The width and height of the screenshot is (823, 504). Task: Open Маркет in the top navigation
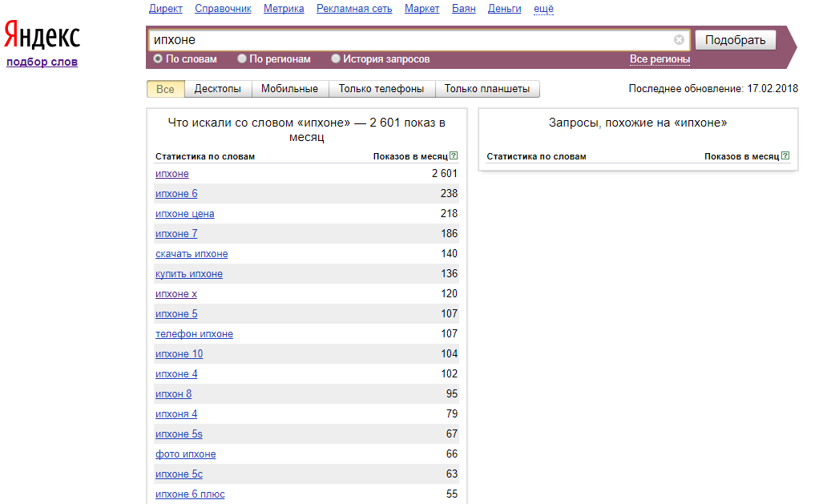click(x=422, y=8)
